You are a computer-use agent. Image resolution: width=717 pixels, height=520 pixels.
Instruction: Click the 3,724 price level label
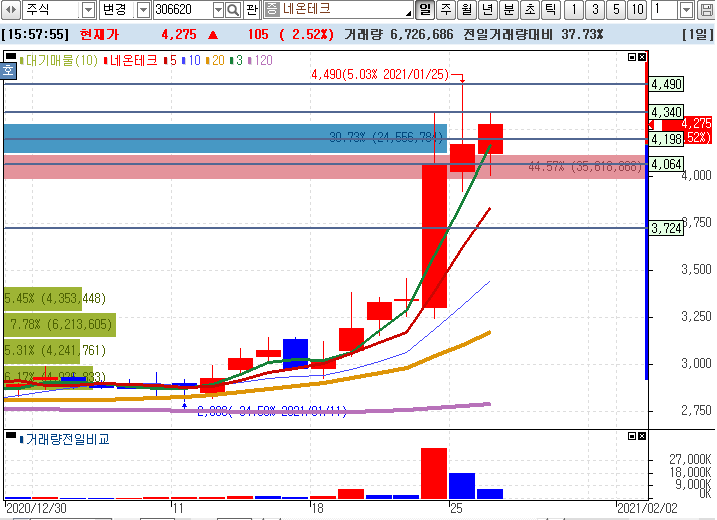point(666,228)
